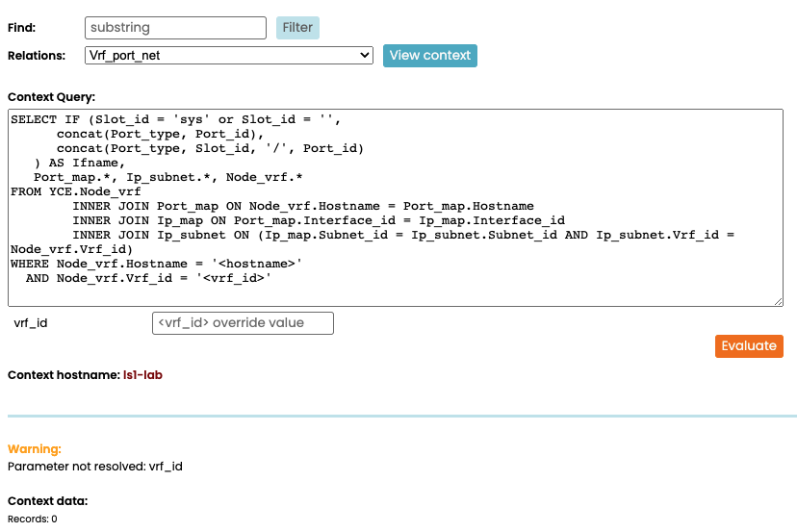Click the orange Warning heading
This screenshot has height=532, width=797.
(x=35, y=449)
